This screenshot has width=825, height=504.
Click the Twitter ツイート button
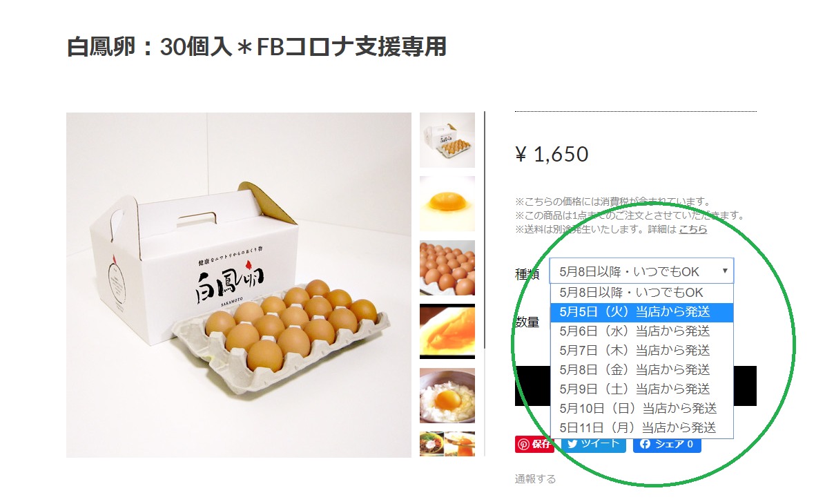tap(594, 445)
